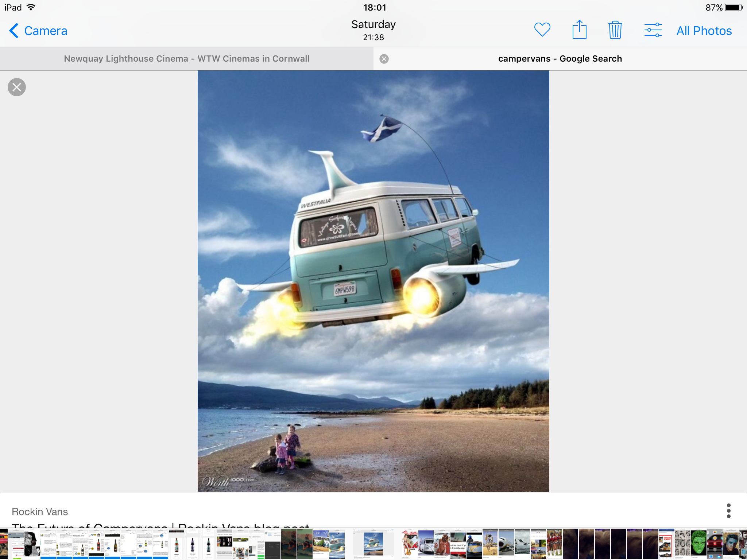Image resolution: width=747 pixels, height=560 pixels.
Task: Favorite the photo with heart icon
Action: click(542, 30)
